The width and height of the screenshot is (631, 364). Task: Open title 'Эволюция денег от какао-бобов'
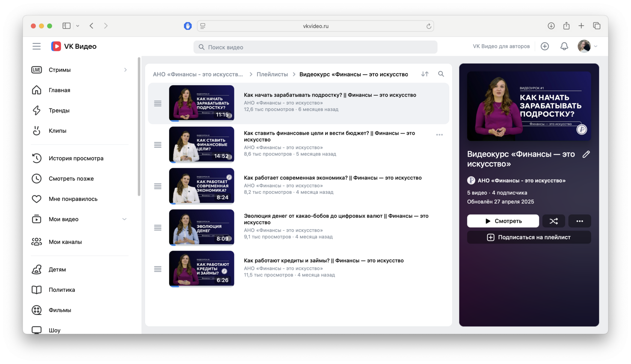click(x=336, y=219)
